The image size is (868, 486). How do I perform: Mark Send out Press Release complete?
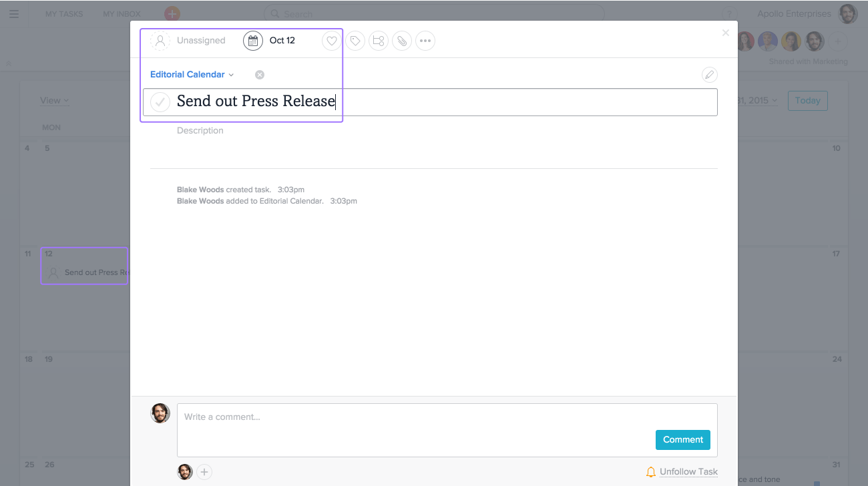pyautogui.click(x=160, y=102)
